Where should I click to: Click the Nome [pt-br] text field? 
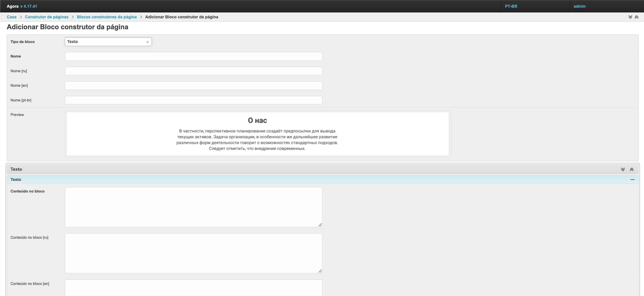194,100
